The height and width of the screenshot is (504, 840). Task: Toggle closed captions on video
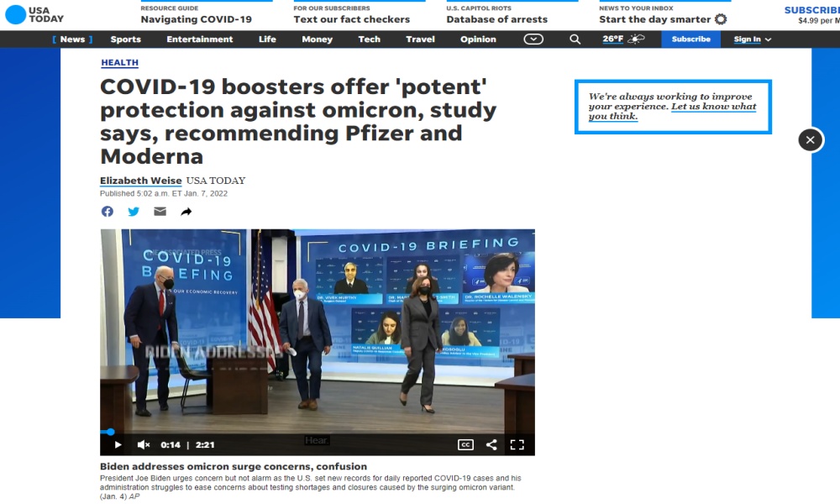(465, 445)
